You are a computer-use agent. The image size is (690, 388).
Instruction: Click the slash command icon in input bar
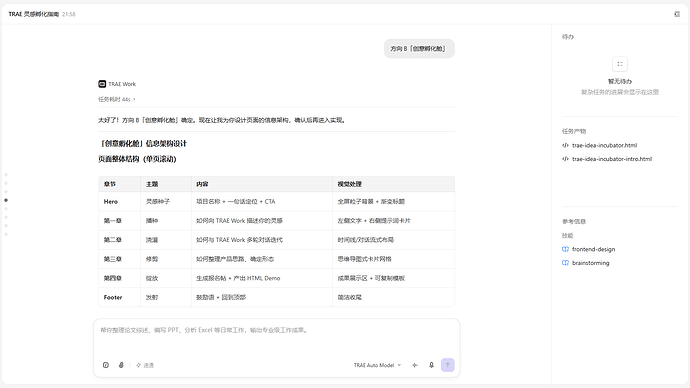[106, 365]
